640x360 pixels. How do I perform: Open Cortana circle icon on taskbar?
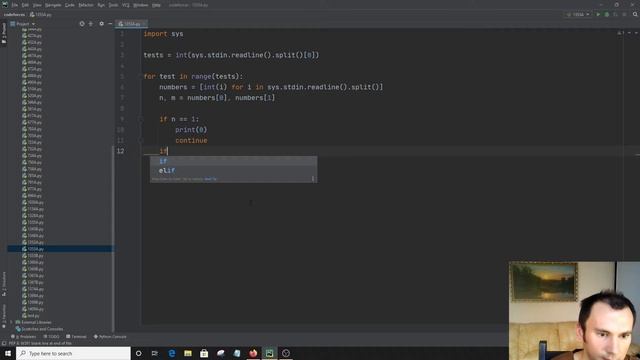[139, 353]
